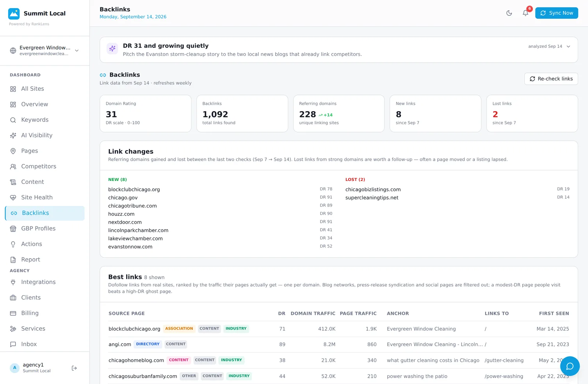Screen dimensions: 588x384
Task: Click the Referring domains 228 card
Action: click(339, 114)
